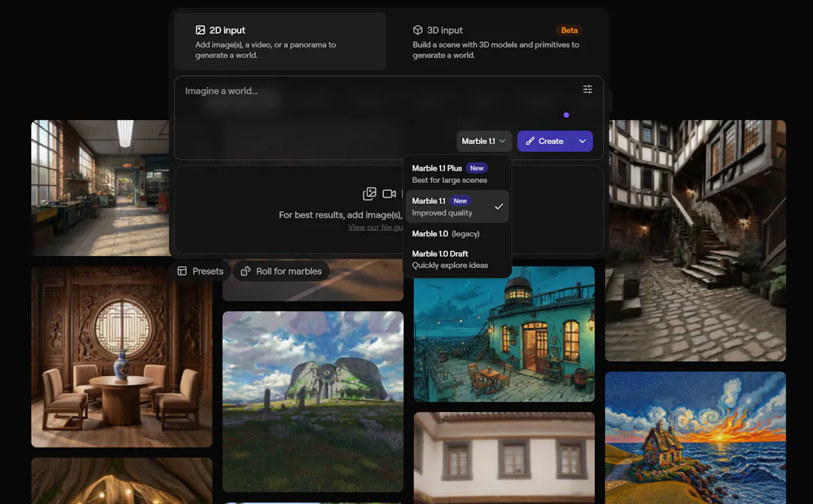Click the New badge beside Marble 1.1 Plus
This screenshot has width=813, height=504.
(x=477, y=168)
